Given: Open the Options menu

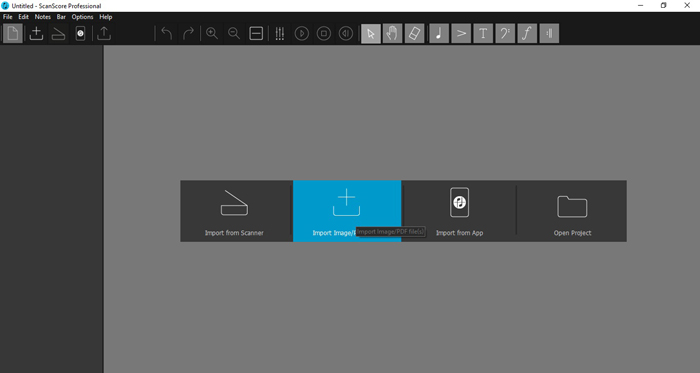Looking at the screenshot, I should [82, 17].
